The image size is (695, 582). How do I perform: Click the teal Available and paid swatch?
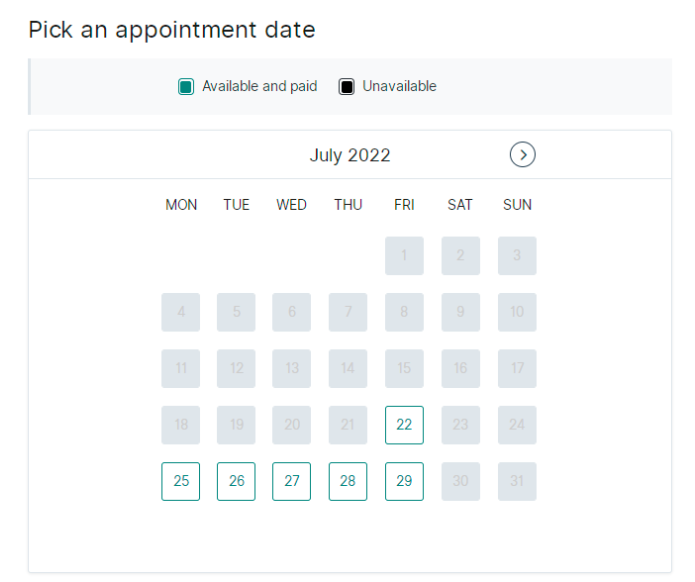click(x=186, y=86)
